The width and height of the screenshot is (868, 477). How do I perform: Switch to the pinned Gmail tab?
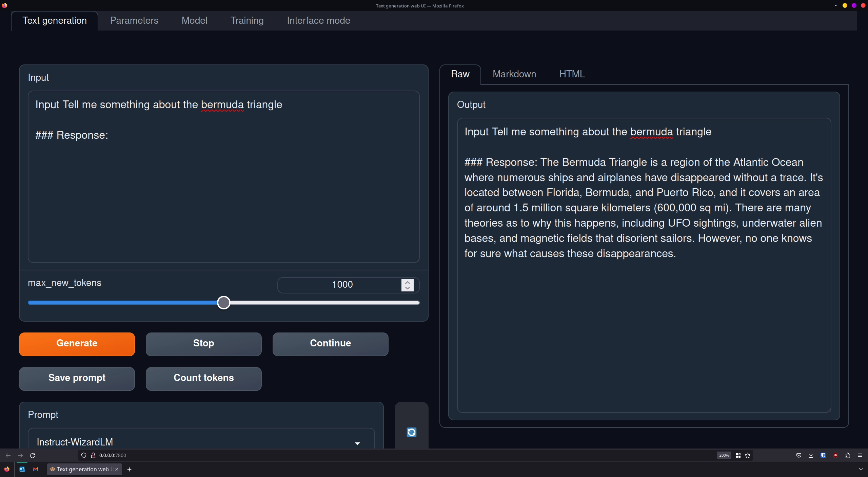point(36,469)
